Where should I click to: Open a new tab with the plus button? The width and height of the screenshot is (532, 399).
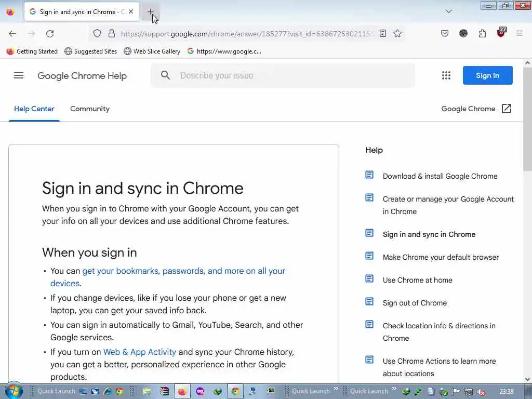pos(150,12)
